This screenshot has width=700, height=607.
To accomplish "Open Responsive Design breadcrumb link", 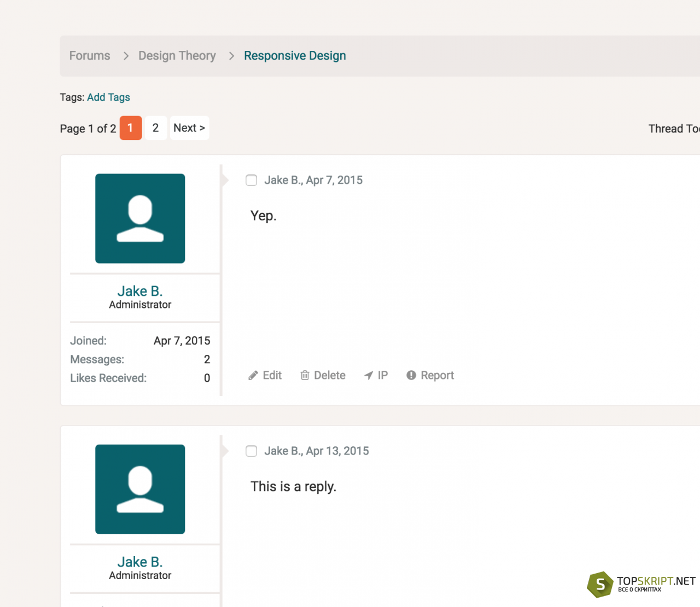I will 295,56.
